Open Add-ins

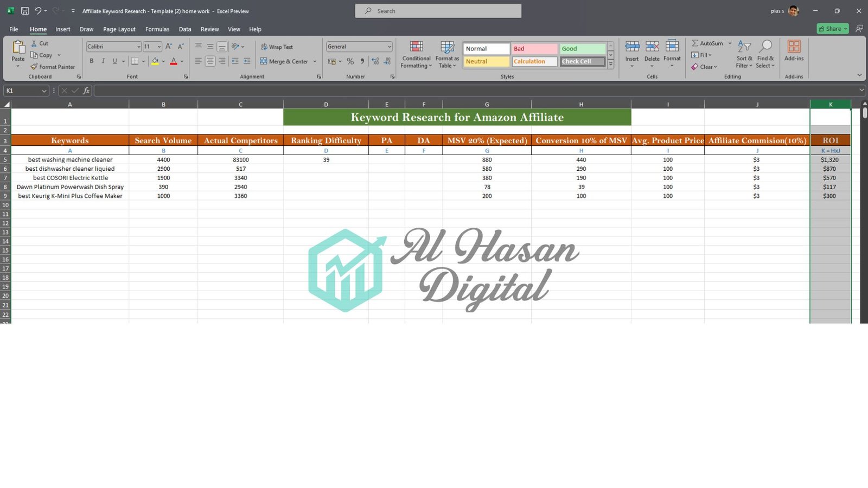click(x=794, y=50)
